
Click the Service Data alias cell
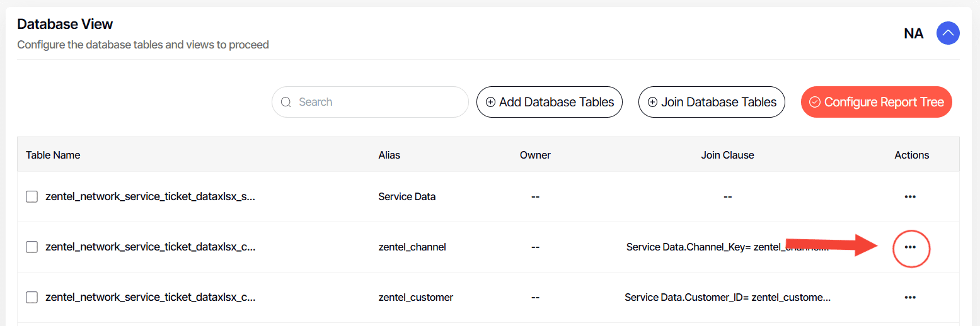(407, 196)
